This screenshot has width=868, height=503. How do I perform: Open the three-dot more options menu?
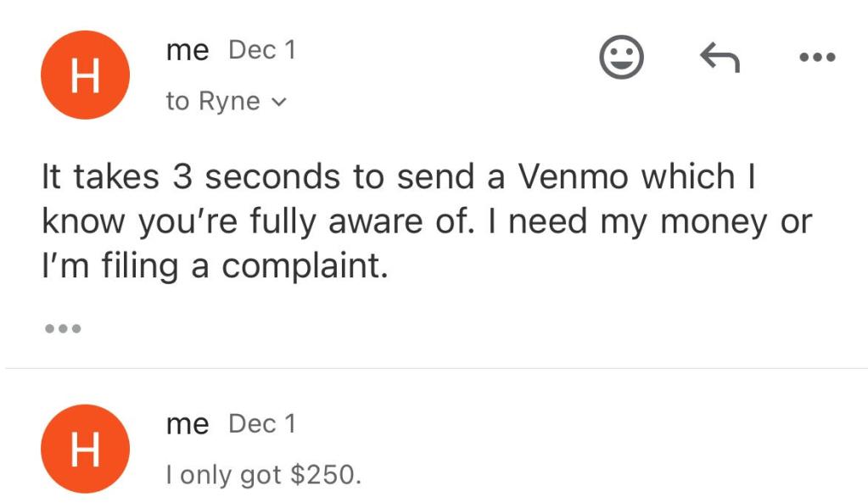click(x=818, y=58)
